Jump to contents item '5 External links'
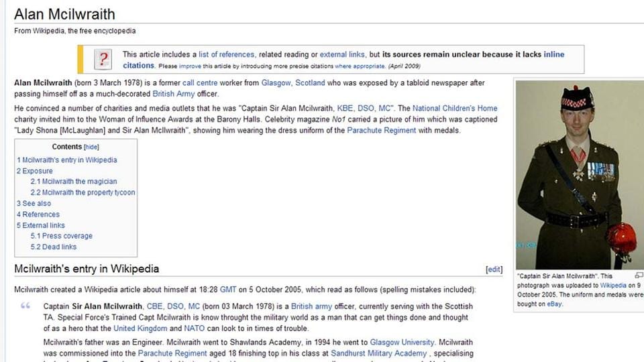Image resolution: width=644 pixels, height=362 pixels. pos(41,225)
